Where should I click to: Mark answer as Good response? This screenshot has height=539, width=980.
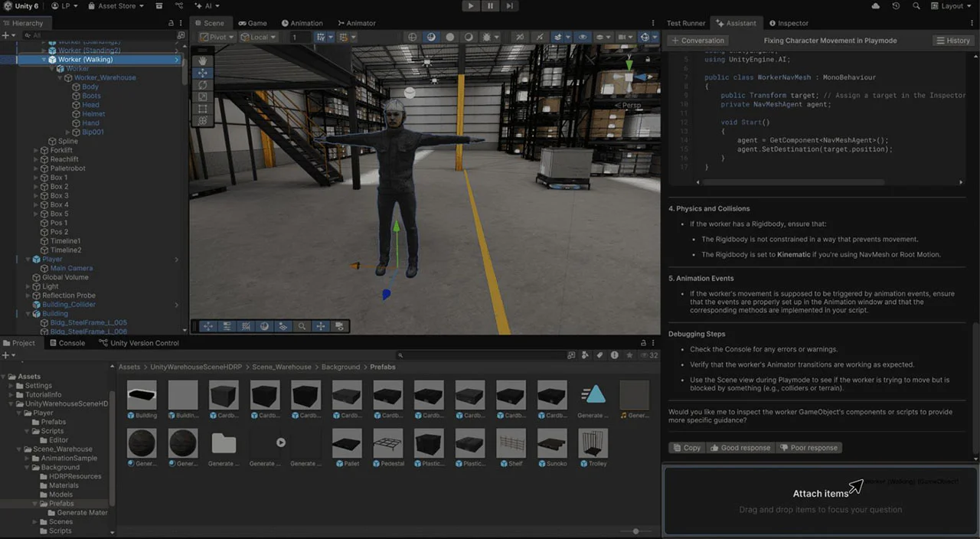[740, 448]
